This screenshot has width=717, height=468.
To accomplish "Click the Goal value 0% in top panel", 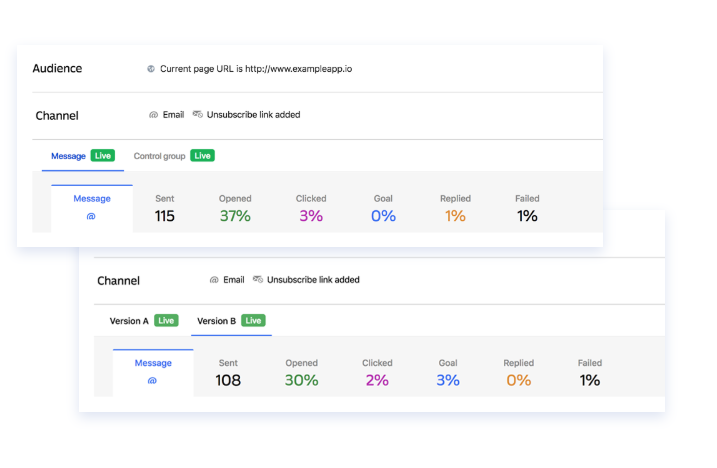I will (x=383, y=216).
